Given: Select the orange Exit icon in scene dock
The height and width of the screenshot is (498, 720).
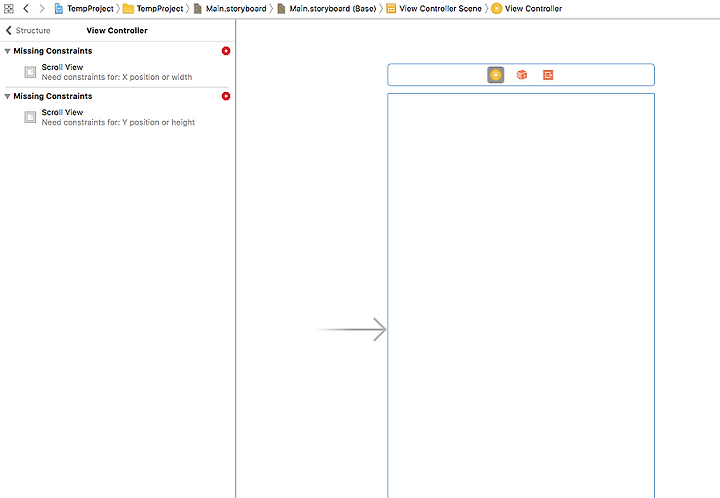Looking at the screenshot, I should click(548, 75).
